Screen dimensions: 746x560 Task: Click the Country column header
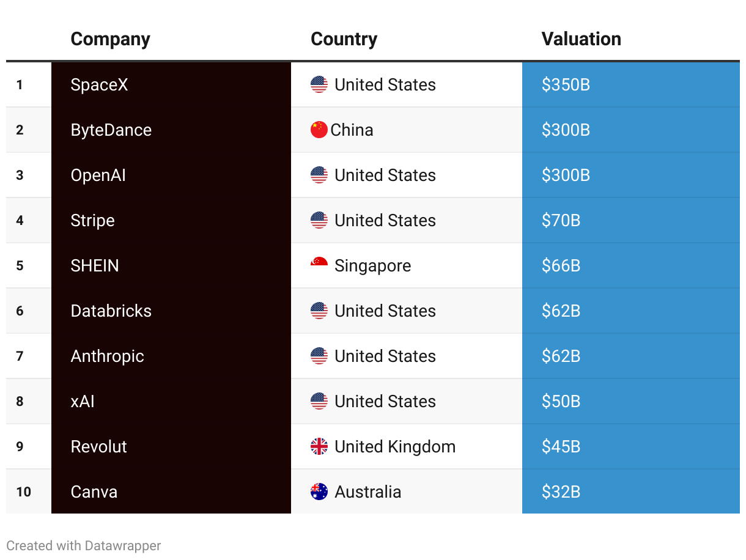click(344, 39)
